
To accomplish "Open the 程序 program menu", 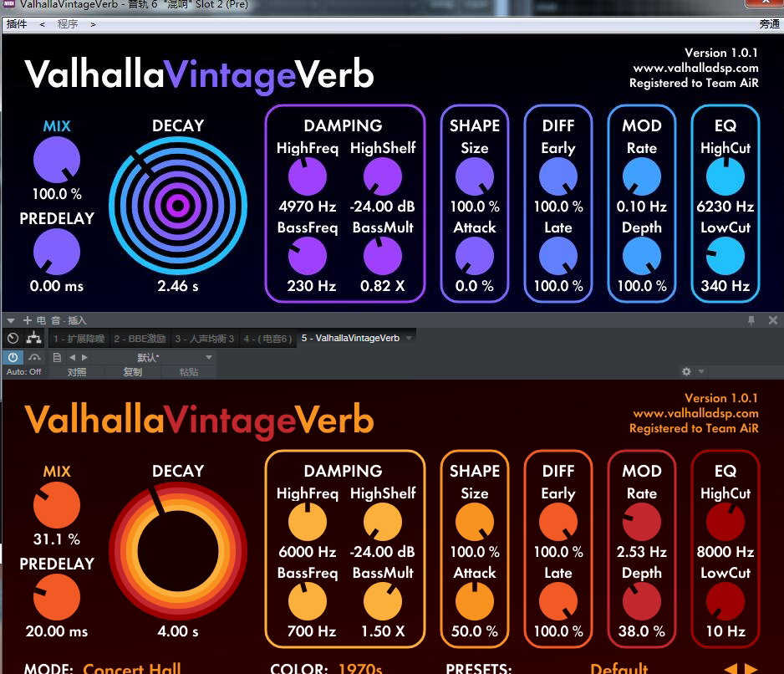I will coord(68,24).
